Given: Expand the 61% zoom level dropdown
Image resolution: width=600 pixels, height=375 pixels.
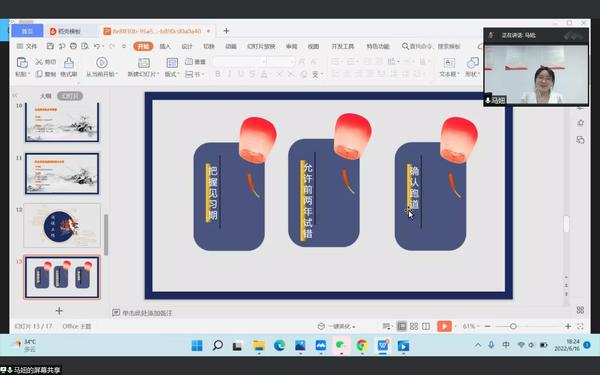Looking at the screenshot, I should coord(471,326).
